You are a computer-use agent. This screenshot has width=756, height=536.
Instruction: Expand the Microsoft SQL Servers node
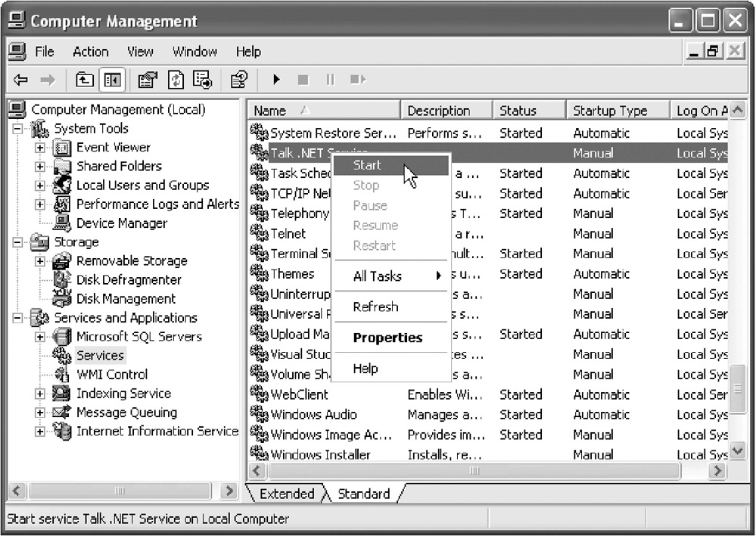[40, 337]
